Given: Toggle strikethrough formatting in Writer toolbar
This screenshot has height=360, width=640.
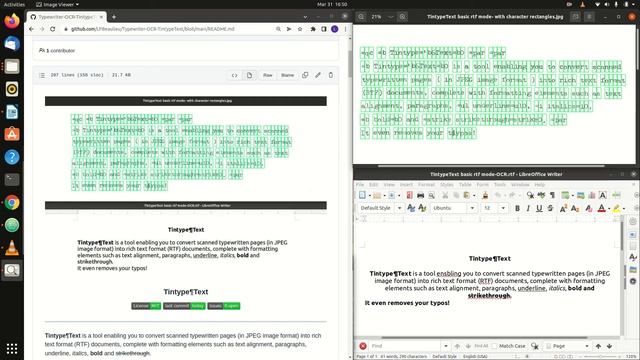Looking at the screenshot, I should click(550, 208).
